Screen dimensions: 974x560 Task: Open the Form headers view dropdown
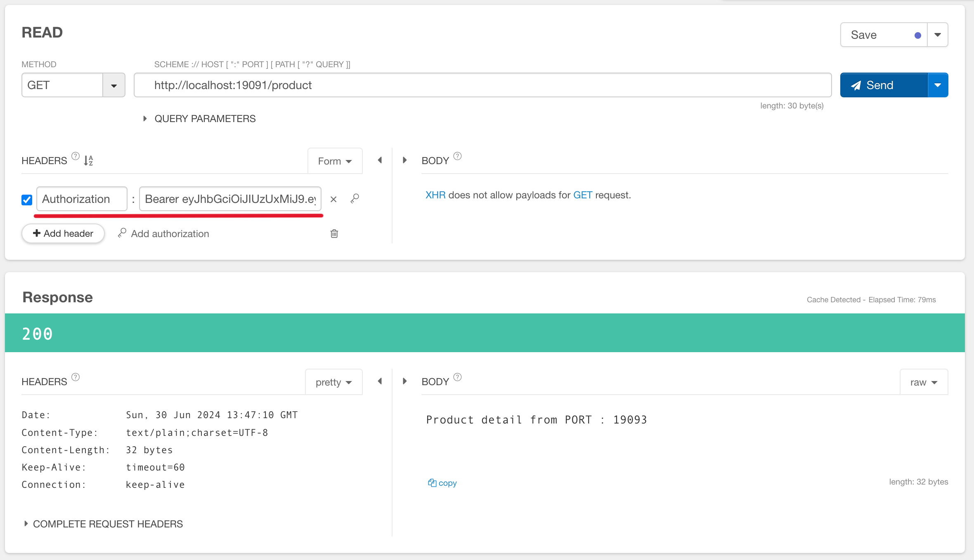(335, 161)
